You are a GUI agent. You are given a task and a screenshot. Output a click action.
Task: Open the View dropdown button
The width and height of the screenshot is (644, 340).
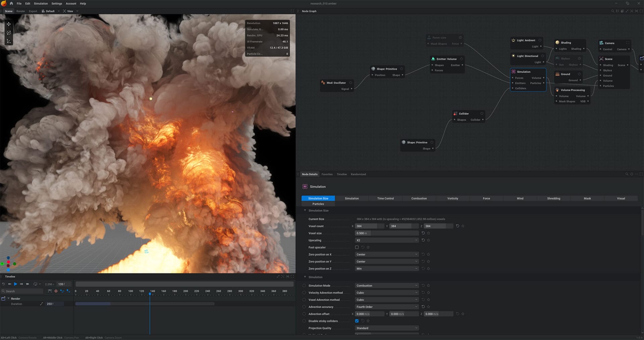pyautogui.click(x=70, y=11)
